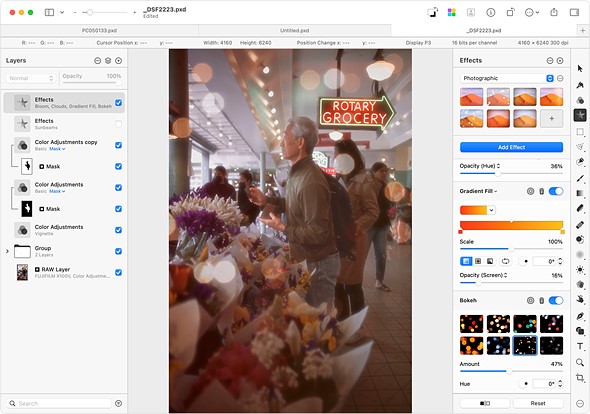Select the Arrange arrow tool
Viewport: 590px width, 414px height.
[x=580, y=68]
